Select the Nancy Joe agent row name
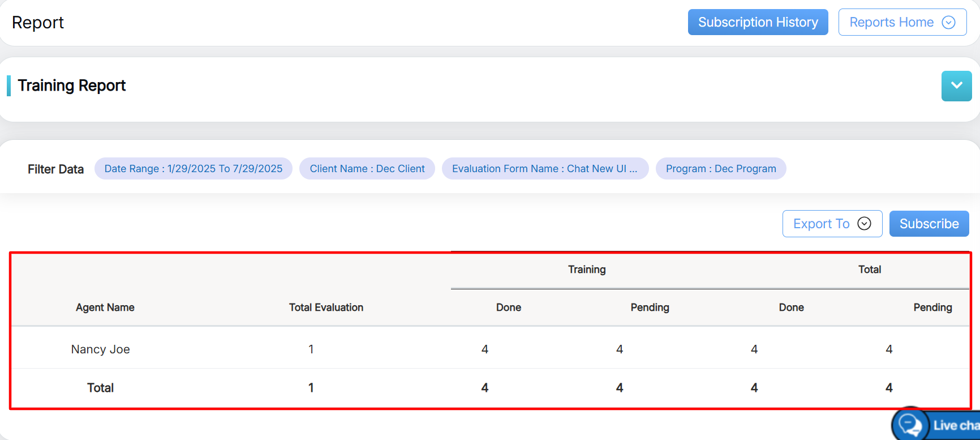Viewport: 980px width, 440px height. (101, 349)
